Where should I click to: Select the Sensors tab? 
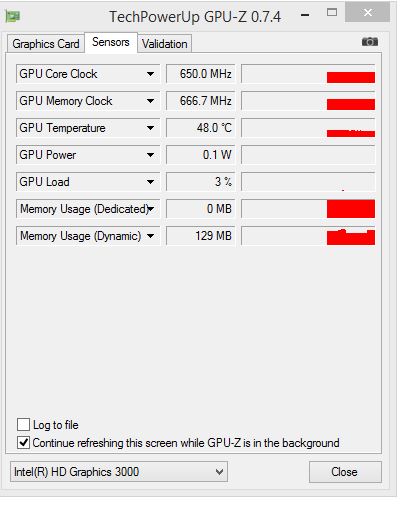click(111, 42)
